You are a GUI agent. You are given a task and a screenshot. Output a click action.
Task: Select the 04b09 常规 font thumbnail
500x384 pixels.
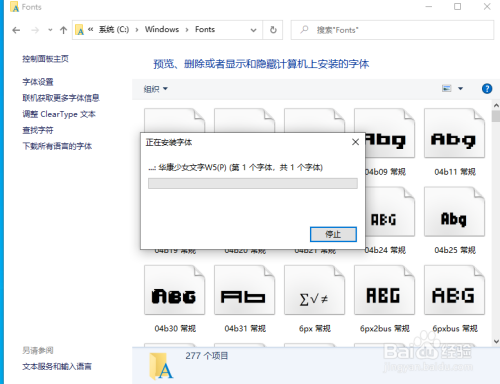[390, 134]
